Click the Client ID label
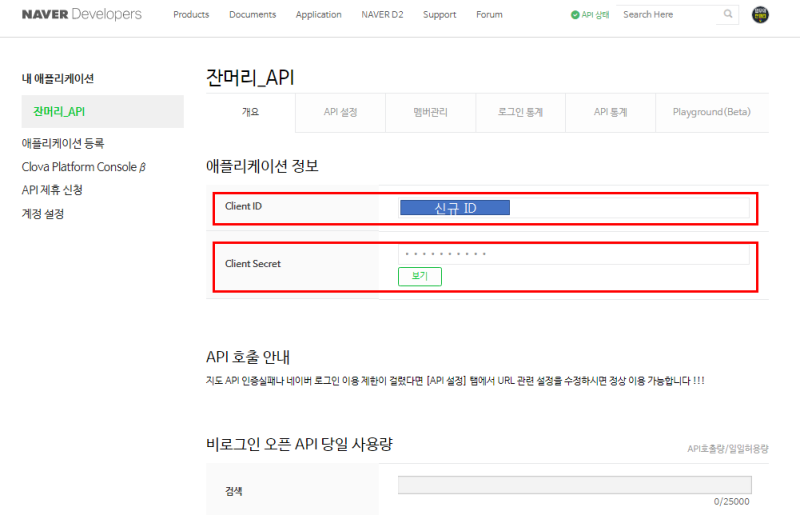The width and height of the screenshot is (800, 515). [x=243, y=206]
